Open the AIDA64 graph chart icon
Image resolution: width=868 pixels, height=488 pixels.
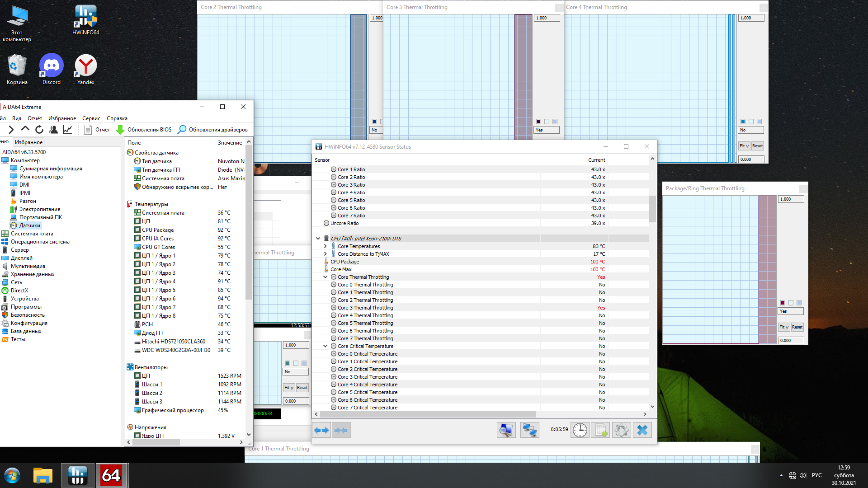pos(67,130)
